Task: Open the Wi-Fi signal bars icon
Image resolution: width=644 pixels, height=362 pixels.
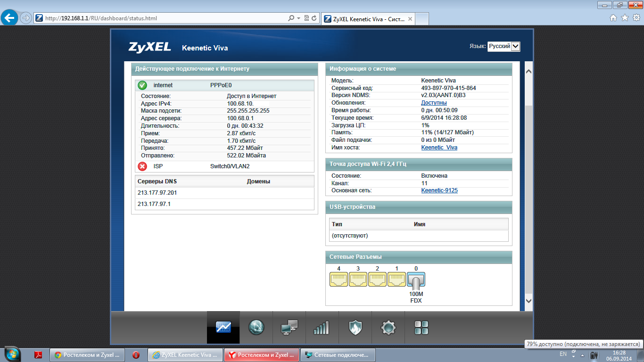Action: pyautogui.click(x=322, y=327)
